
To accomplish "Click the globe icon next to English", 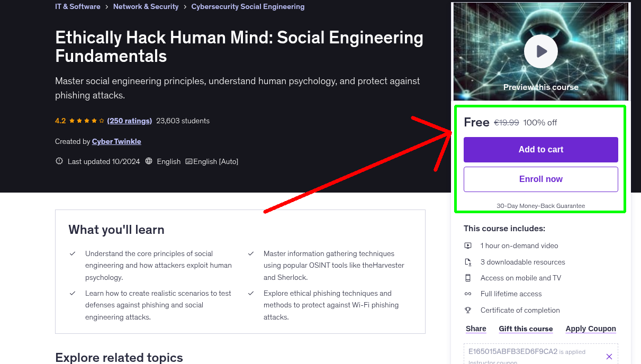I will pyautogui.click(x=148, y=161).
